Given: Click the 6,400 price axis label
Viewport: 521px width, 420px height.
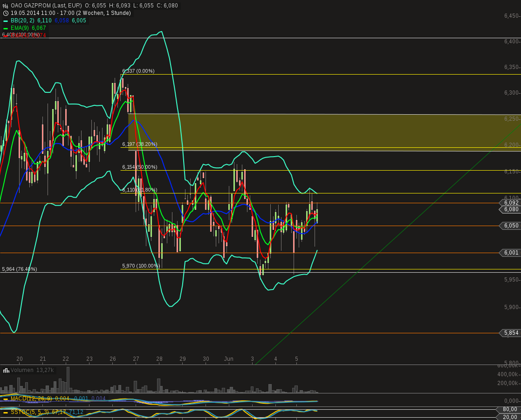Looking at the screenshot, I should tap(511, 41).
